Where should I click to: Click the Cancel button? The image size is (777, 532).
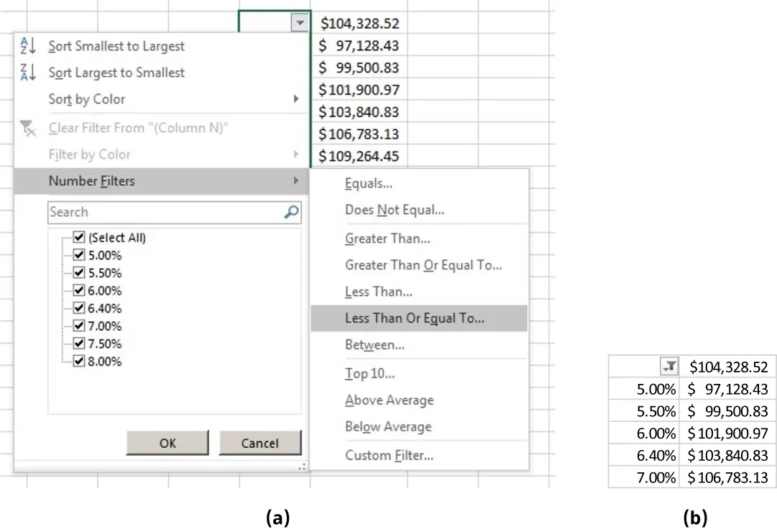point(260,443)
